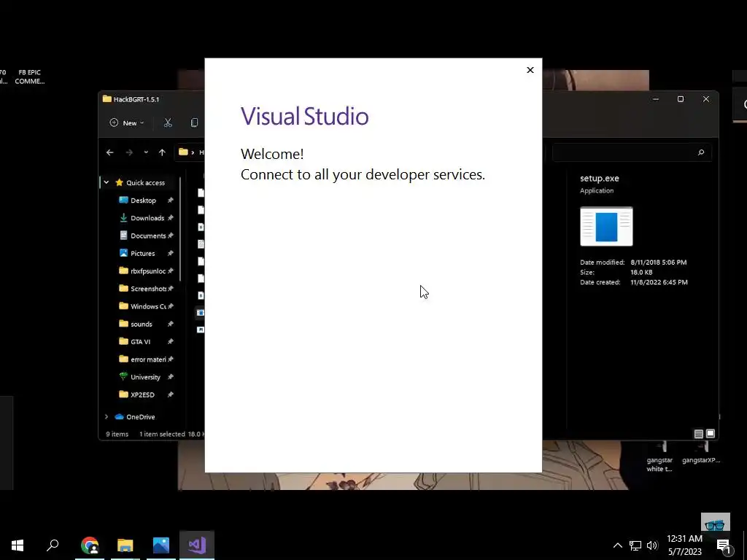Image resolution: width=747 pixels, height=560 pixels.
Task: Click the HackBGRT-1.5.1 window title folder icon
Action: 107,99
